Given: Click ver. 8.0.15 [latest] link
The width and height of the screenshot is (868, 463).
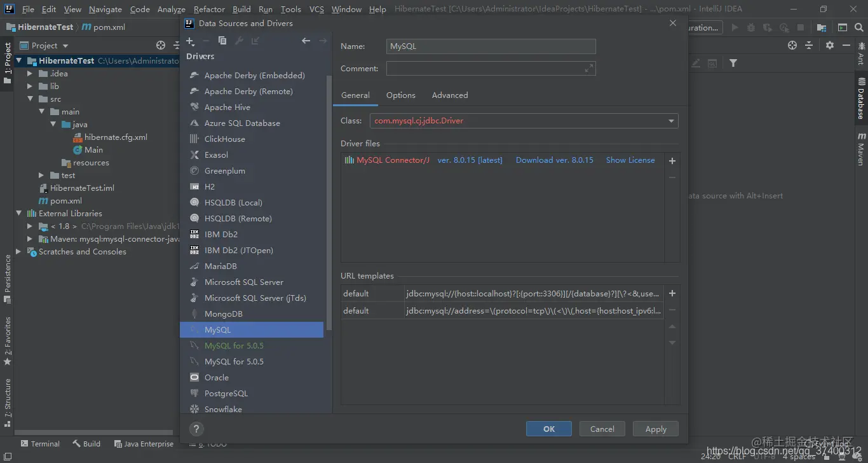Looking at the screenshot, I should click(470, 160).
